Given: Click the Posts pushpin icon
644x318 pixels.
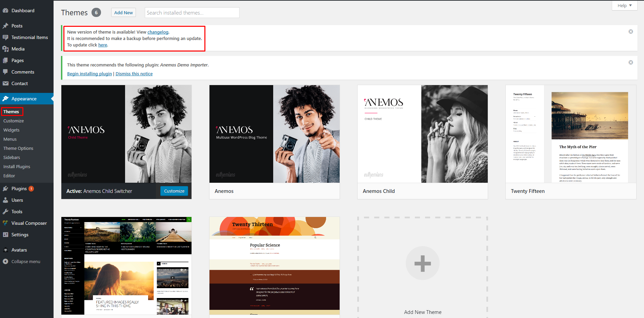Looking at the screenshot, I should click(x=5, y=26).
